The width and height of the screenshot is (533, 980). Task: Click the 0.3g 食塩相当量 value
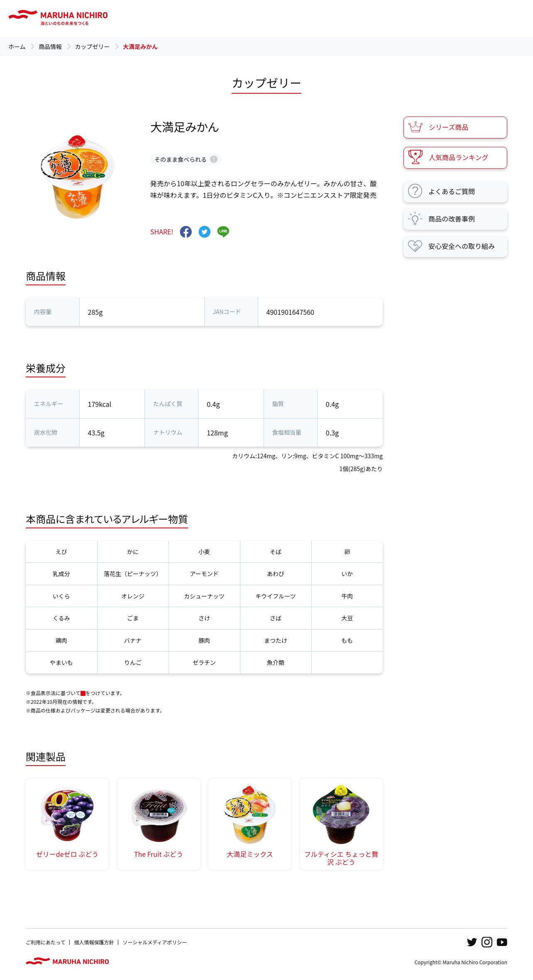pos(332,433)
